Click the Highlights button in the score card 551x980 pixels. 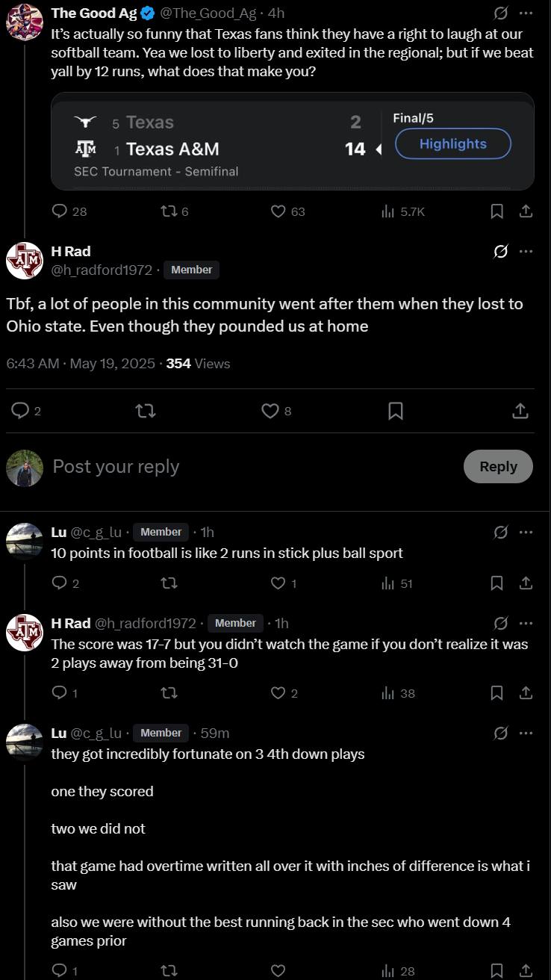(x=453, y=144)
